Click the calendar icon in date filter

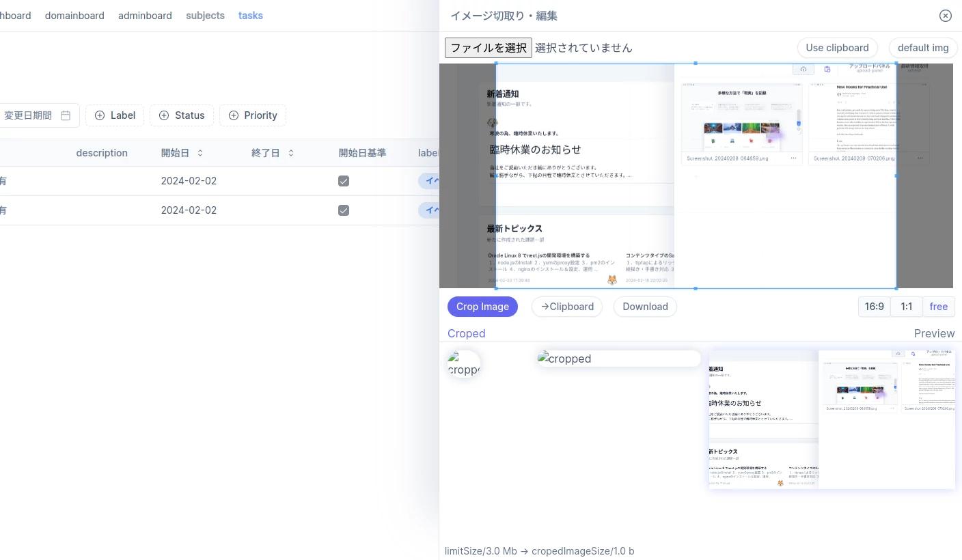click(66, 115)
